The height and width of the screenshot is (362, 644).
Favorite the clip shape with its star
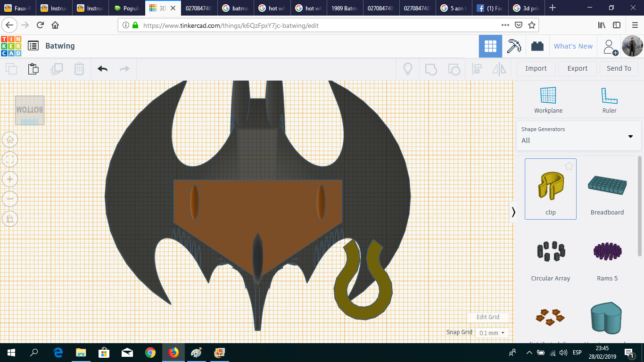point(569,166)
